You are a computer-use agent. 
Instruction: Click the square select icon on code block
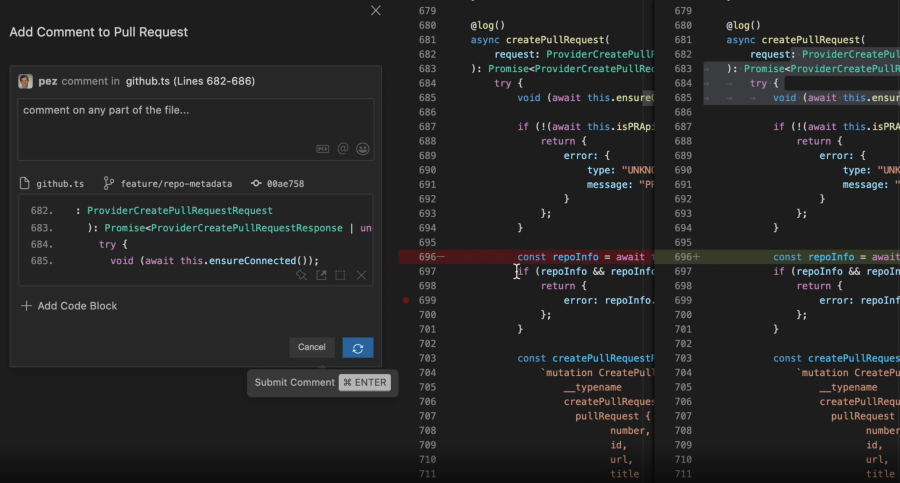click(x=340, y=275)
